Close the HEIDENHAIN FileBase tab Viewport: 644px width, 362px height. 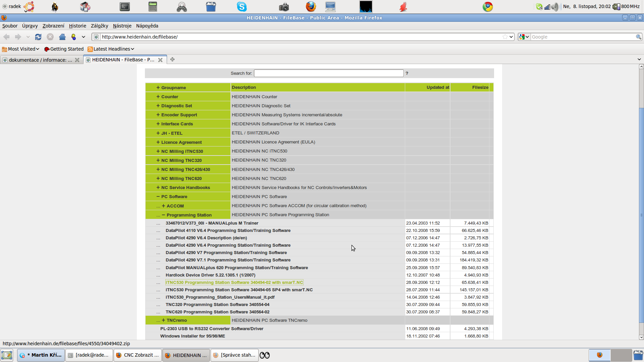point(160,60)
